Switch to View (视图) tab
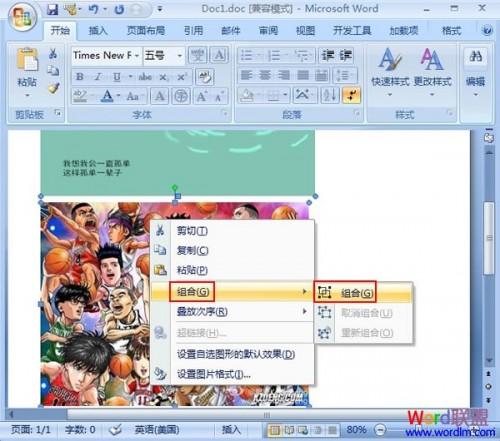500x441 pixels. coord(306,31)
